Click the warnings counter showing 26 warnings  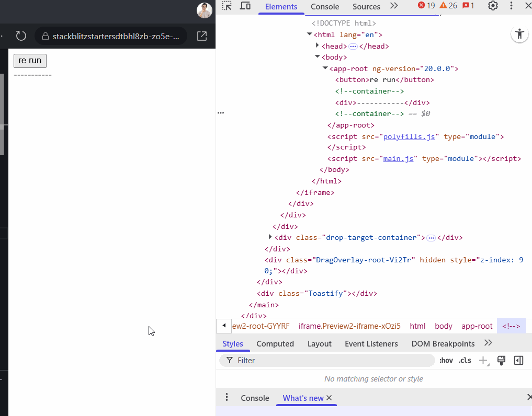(448, 6)
